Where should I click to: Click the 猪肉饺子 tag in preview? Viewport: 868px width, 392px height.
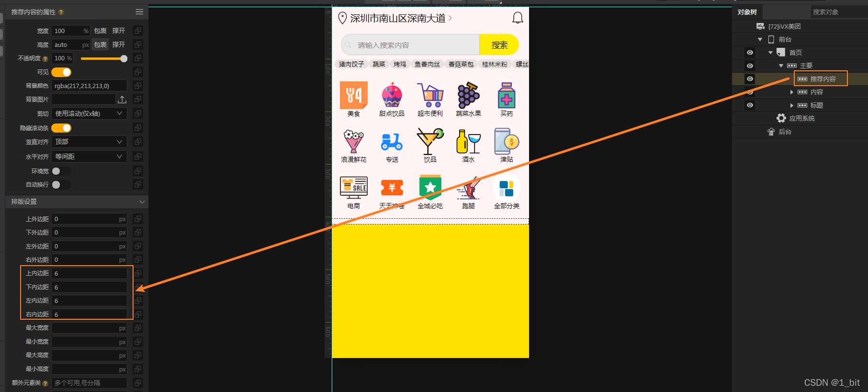(351, 64)
